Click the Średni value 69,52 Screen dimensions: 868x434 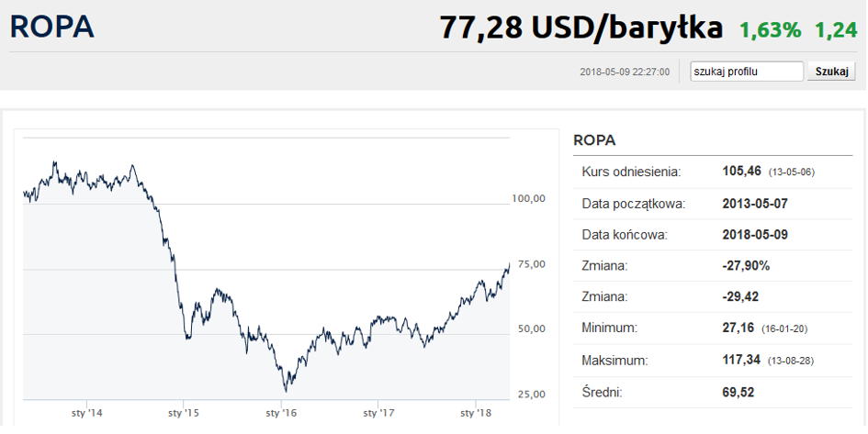click(x=741, y=392)
